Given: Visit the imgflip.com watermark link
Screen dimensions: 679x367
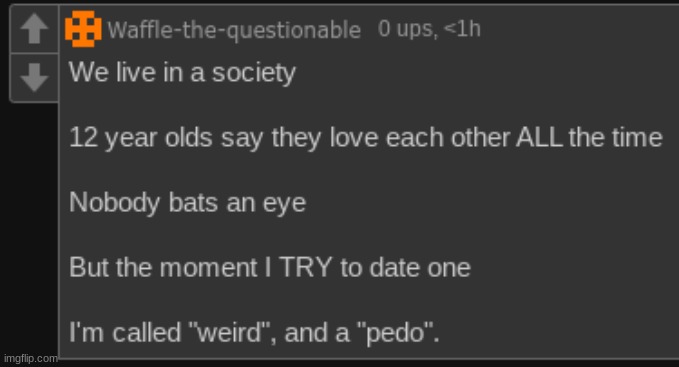Looking at the screenshot, I should point(30,359).
